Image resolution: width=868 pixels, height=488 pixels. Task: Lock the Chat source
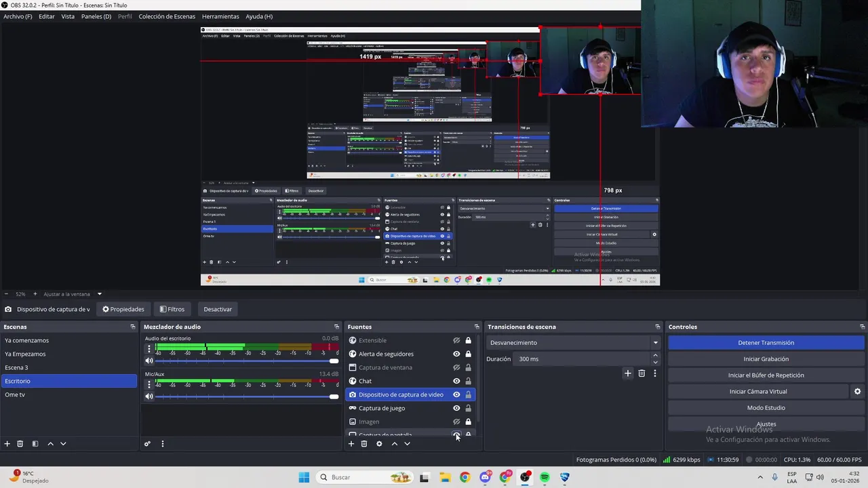(x=468, y=381)
